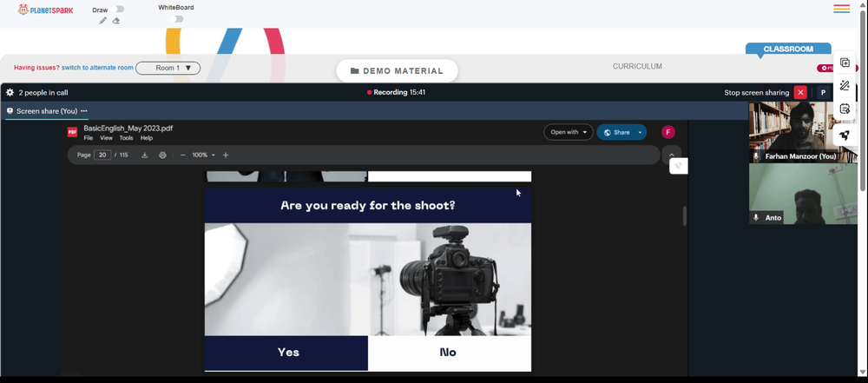Screen dimensions: 868x383
Task: Click the small rocket overlay icon
Action: [x=678, y=166]
